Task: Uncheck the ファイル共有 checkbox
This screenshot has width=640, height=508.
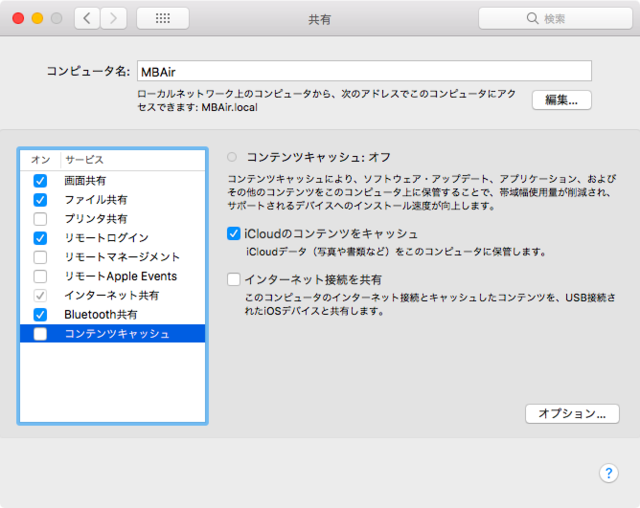Action: tap(40, 200)
